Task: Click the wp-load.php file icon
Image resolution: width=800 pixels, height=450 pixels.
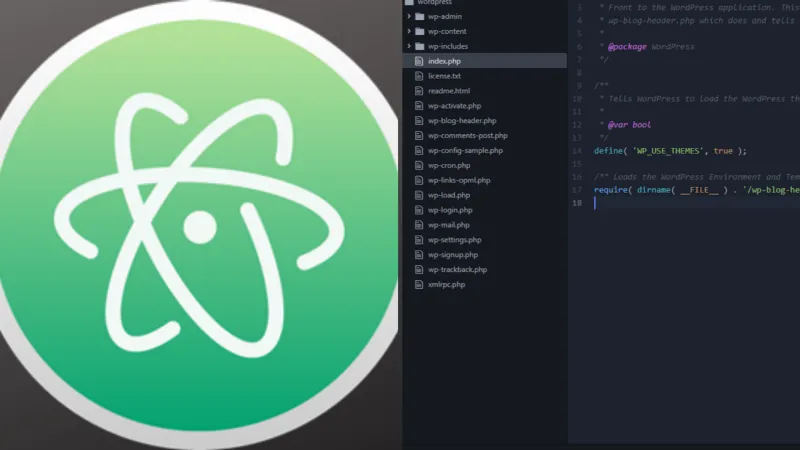Action: point(419,195)
